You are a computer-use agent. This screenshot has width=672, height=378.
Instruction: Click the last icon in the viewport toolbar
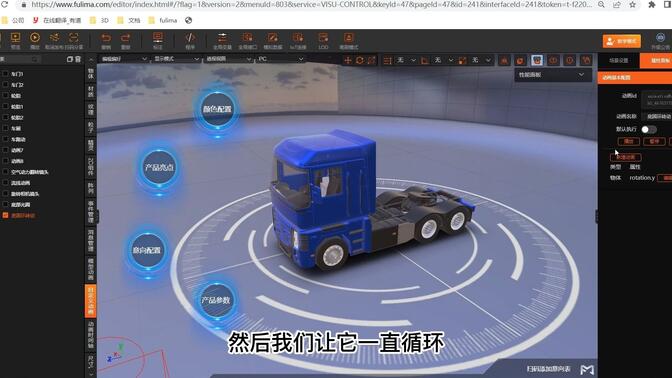586,60
